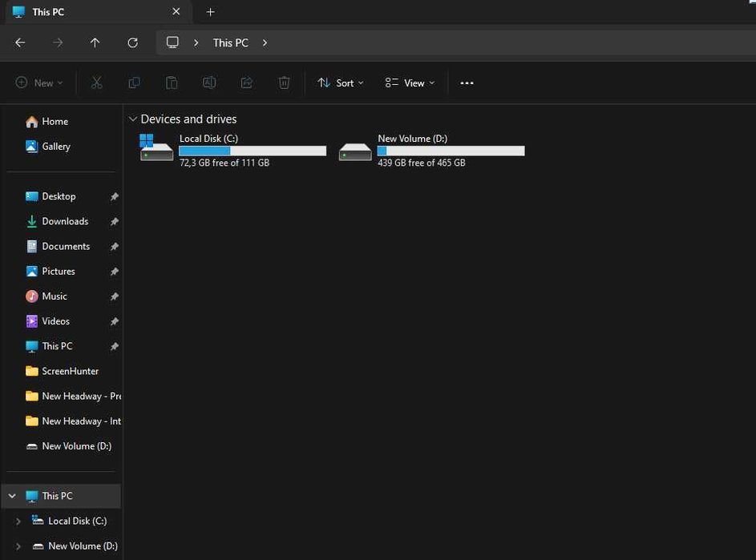This screenshot has width=756, height=560.
Task: Click Local Disk (C:) drive name
Action: [x=208, y=139]
